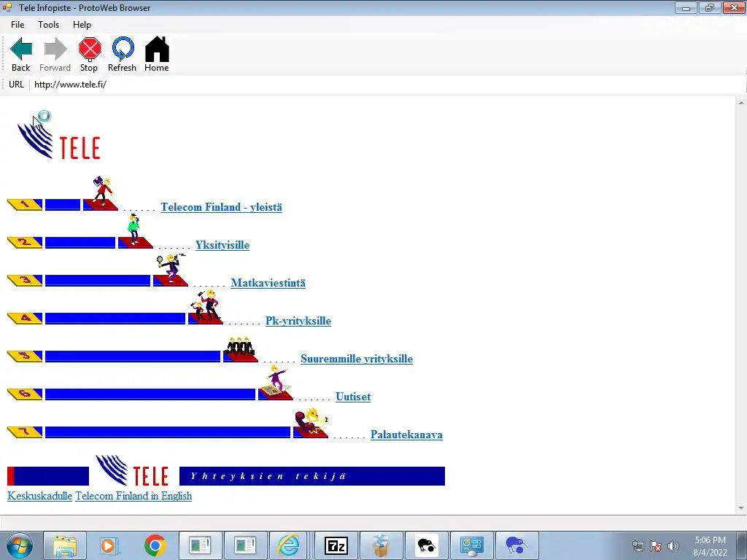Launch Google Chrome from the taskbar
This screenshot has height=560, width=747.
(x=155, y=545)
